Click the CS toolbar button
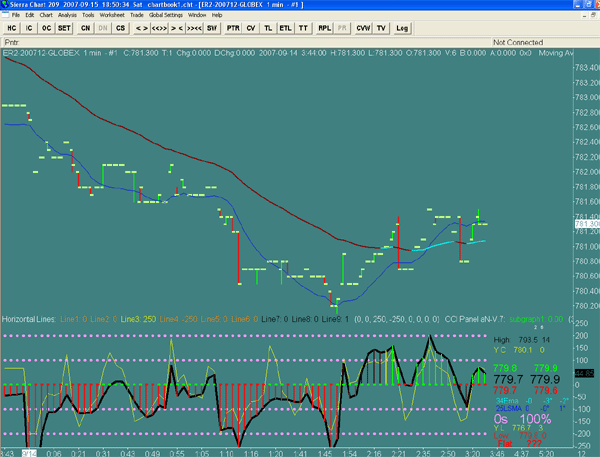The width and height of the screenshot is (600, 457). [x=120, y=28]
